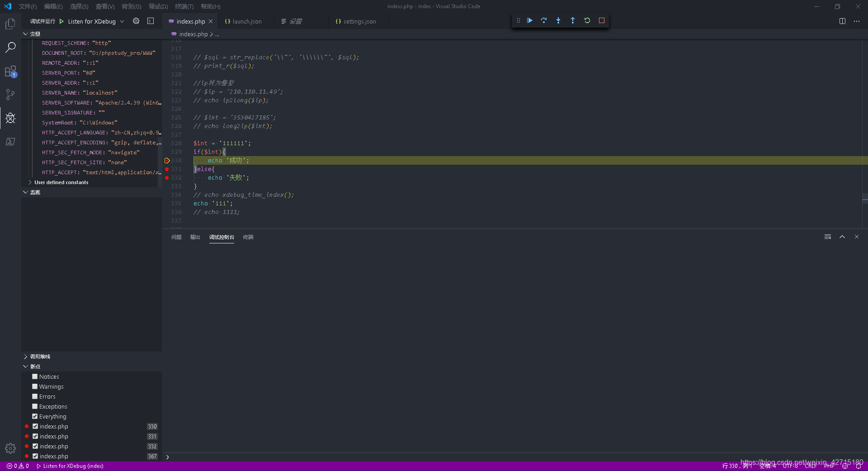Click the red breakpoint dot on line 331
868x471 pixels.
[167, 169]
